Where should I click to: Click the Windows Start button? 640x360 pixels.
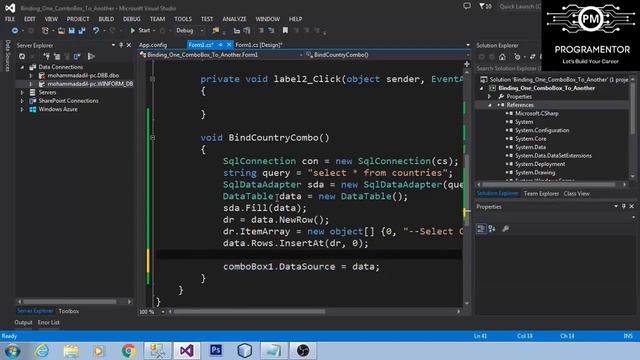coord(12,351)
